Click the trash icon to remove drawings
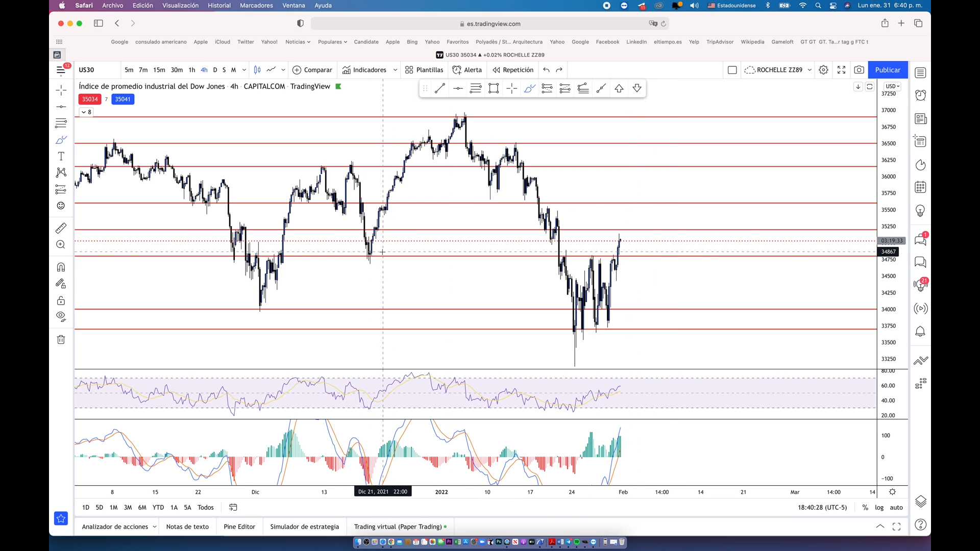Viewport: 980px width, 551px height. pos(61,340)
